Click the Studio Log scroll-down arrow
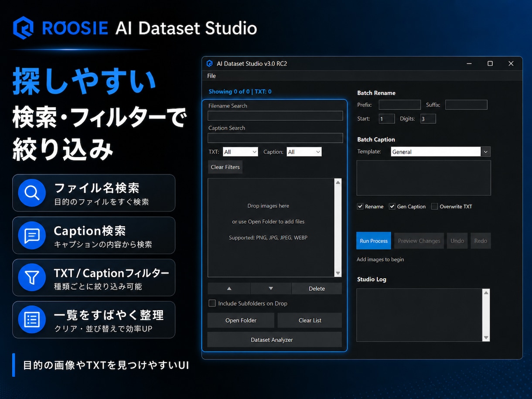The width and height of the screenshot is (532, 399). click(x=486, y=338)
